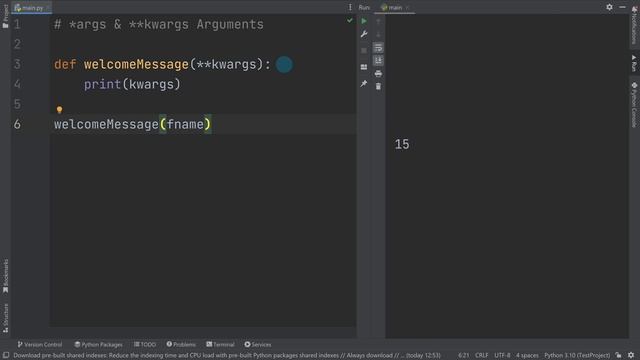
Task: Click the download pre-built indexes message
Action: pyautogui.click(x=227, y=356)
